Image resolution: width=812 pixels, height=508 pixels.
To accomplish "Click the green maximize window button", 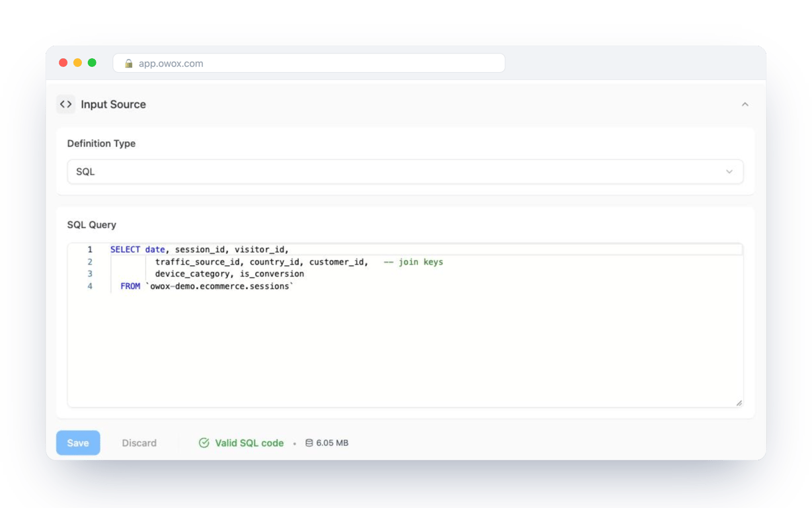I will pos(92,63).
